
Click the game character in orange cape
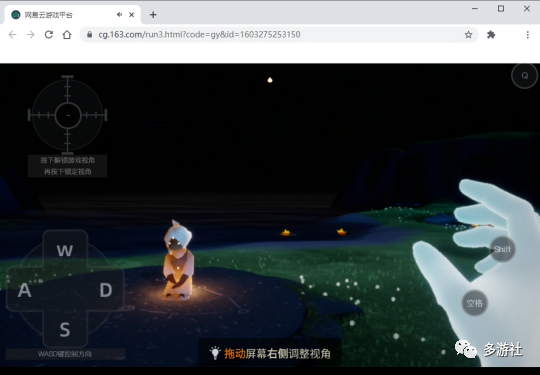(x=178, y=260)
